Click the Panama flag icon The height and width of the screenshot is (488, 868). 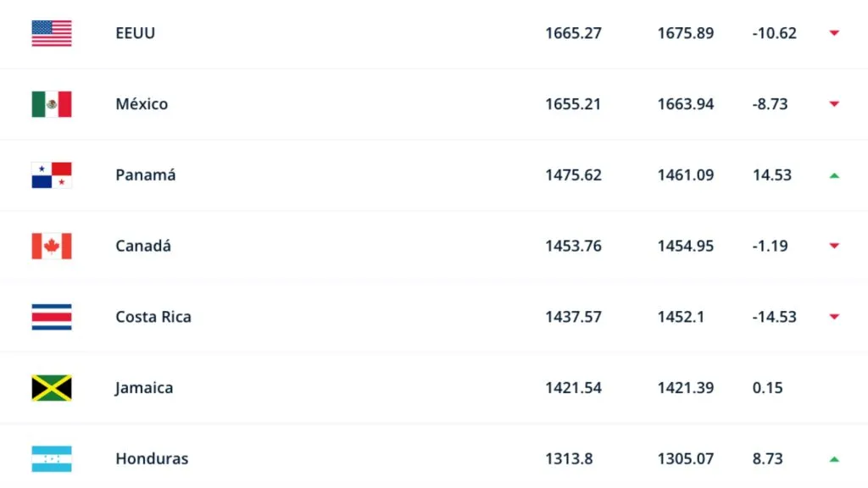pyautogui.click(x=52, y=175)
